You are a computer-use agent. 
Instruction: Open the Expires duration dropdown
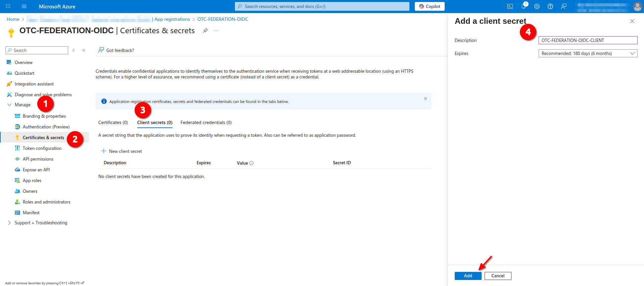588,53
